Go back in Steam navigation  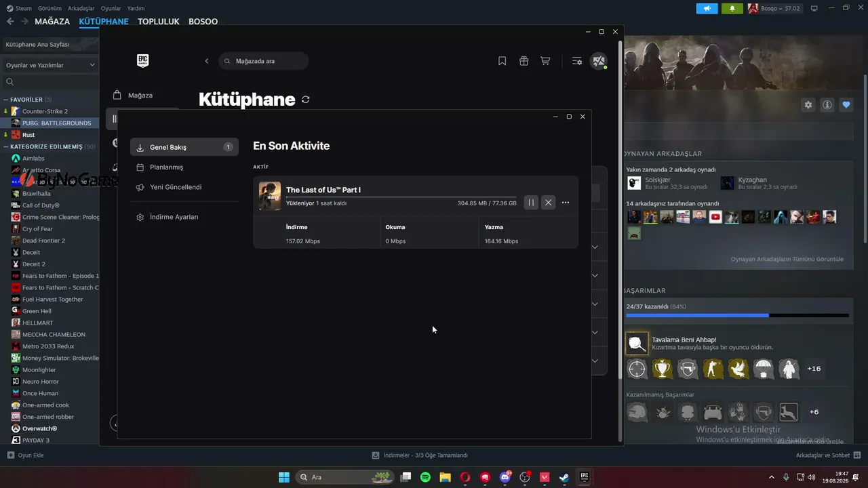tap(10, 21)
